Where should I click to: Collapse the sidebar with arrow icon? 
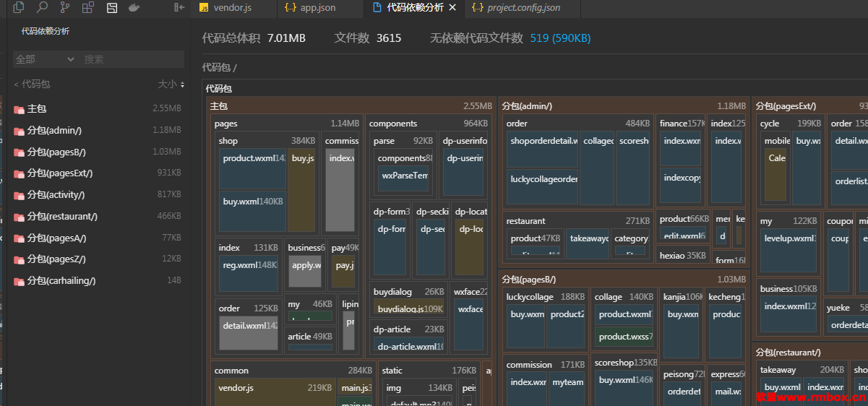tap(180, 7)
